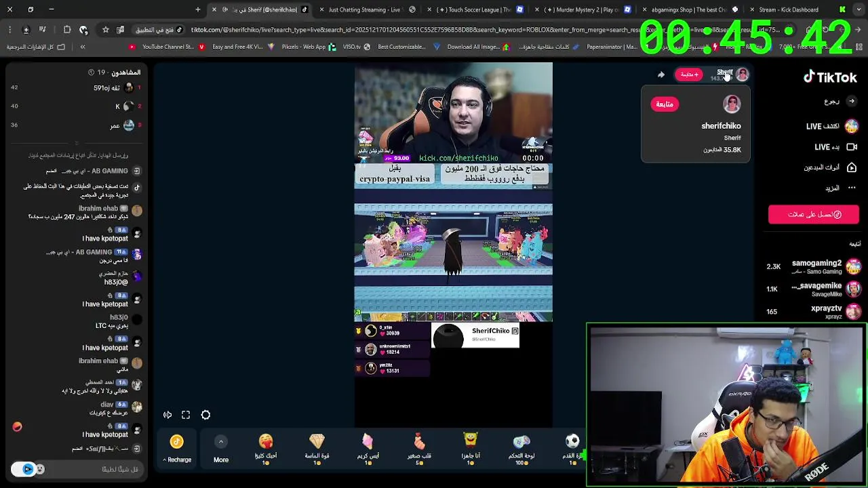Image resolution: width=868 pixels, height=488 pixels.
Task: Bookmark this page with the star icon
Action: tap(106, 30)
